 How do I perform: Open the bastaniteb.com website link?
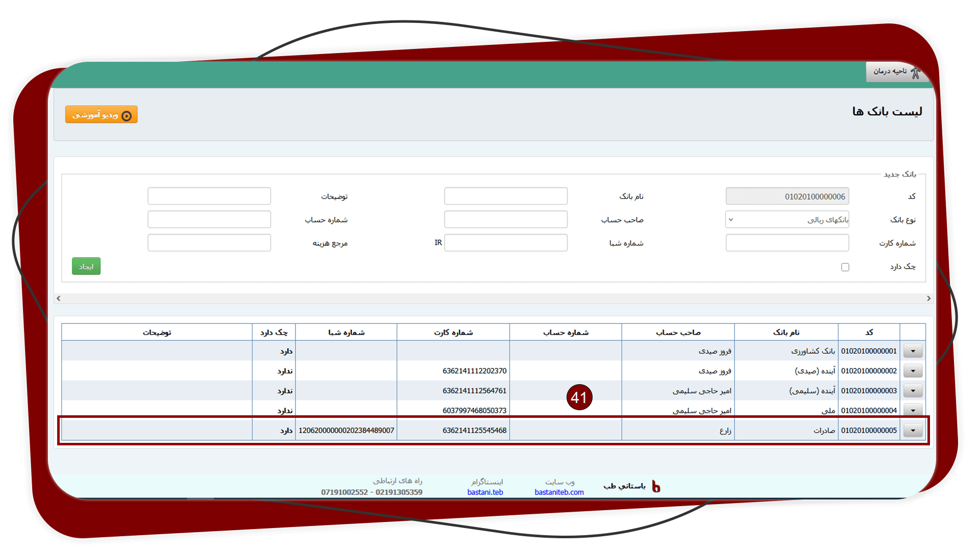(559, 492)
